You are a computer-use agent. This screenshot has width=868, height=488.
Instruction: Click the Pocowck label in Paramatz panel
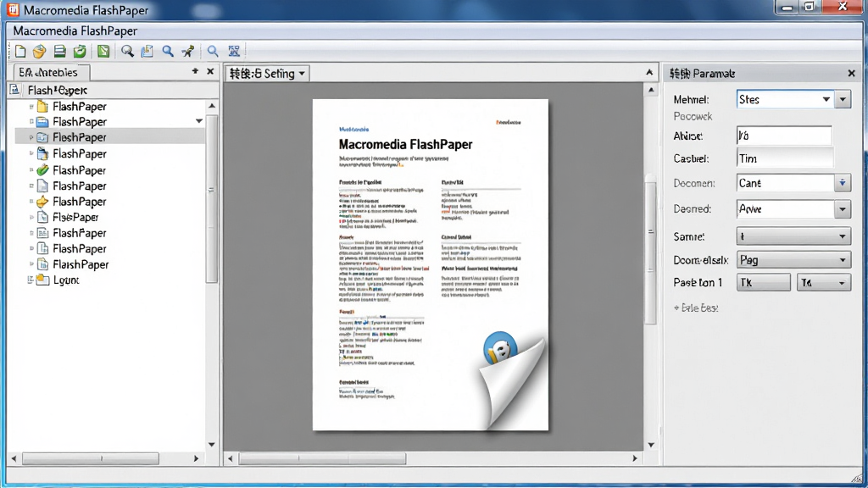(x=693, y=117)
